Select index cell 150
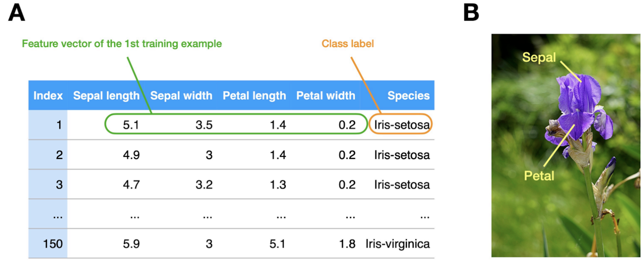 click(x=53, y=244)
